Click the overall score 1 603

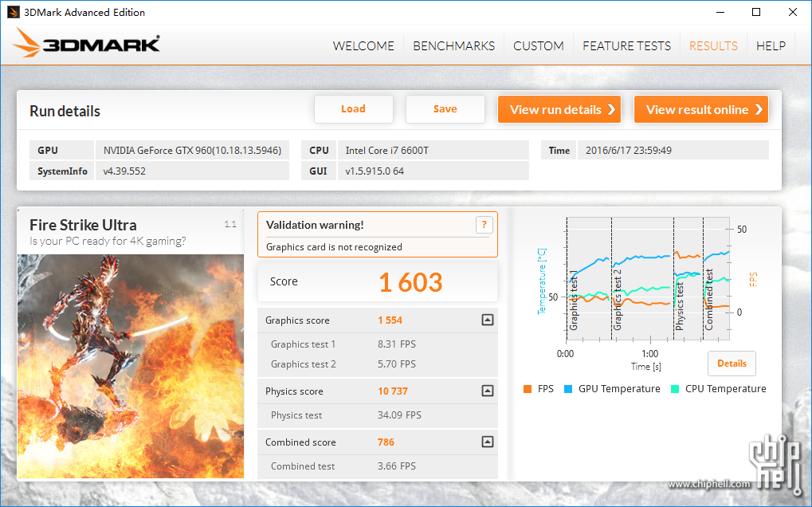pos(410,283)
